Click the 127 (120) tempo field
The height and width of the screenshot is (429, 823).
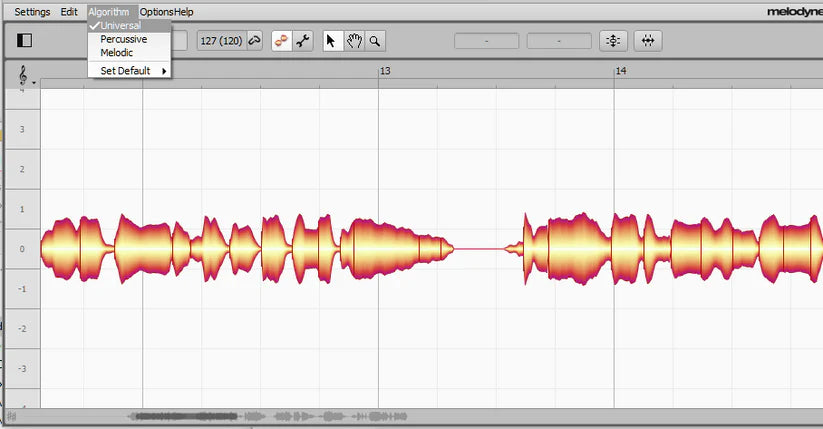[219, 41]
